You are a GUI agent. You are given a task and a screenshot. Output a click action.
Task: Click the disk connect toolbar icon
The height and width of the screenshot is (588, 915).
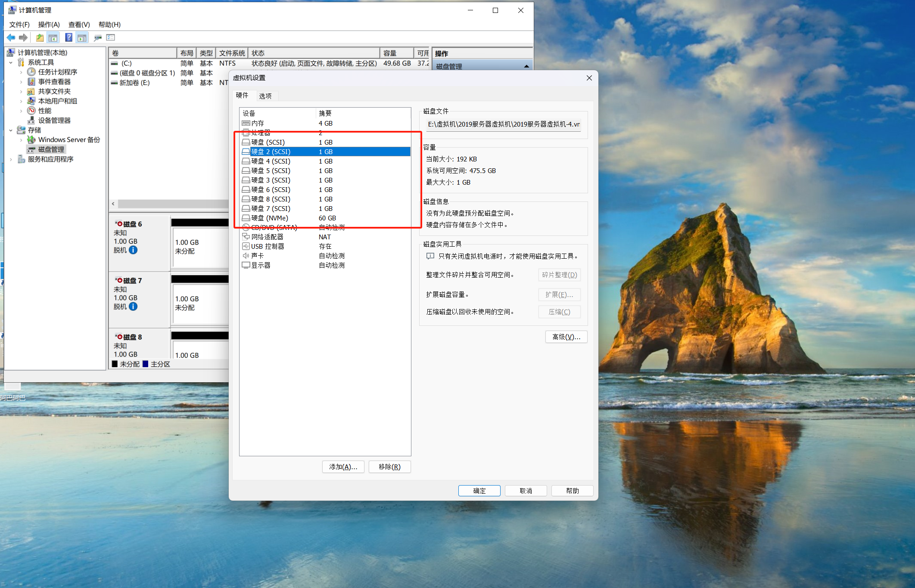coord(98,38)
